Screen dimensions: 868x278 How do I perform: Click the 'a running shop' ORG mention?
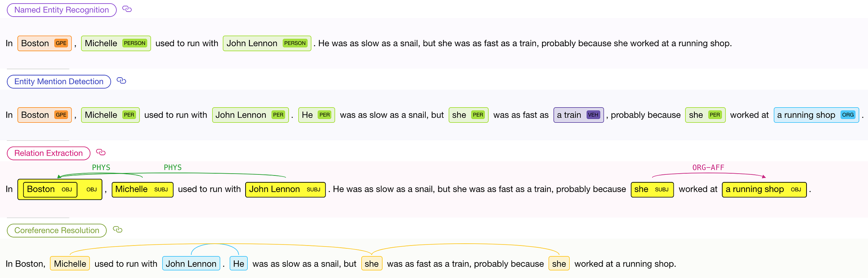[x=816, y=115]
